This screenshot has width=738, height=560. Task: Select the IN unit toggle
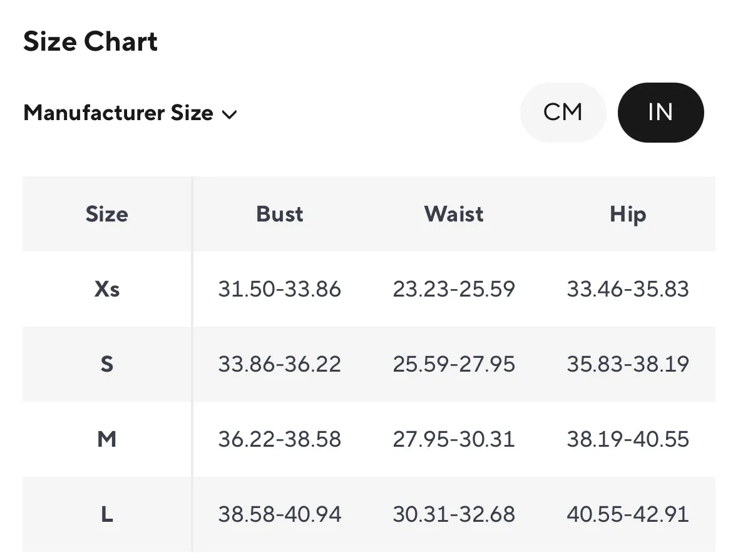coord(660,113)
